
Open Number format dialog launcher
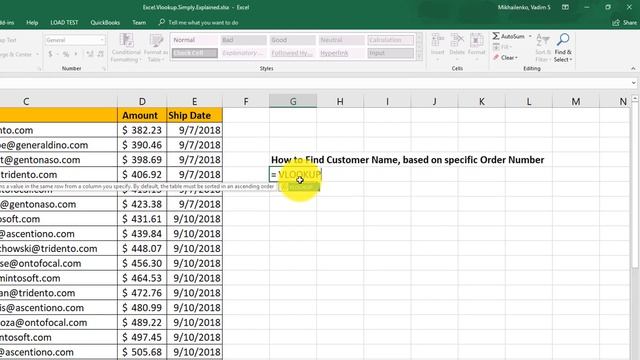coord(104,69)
